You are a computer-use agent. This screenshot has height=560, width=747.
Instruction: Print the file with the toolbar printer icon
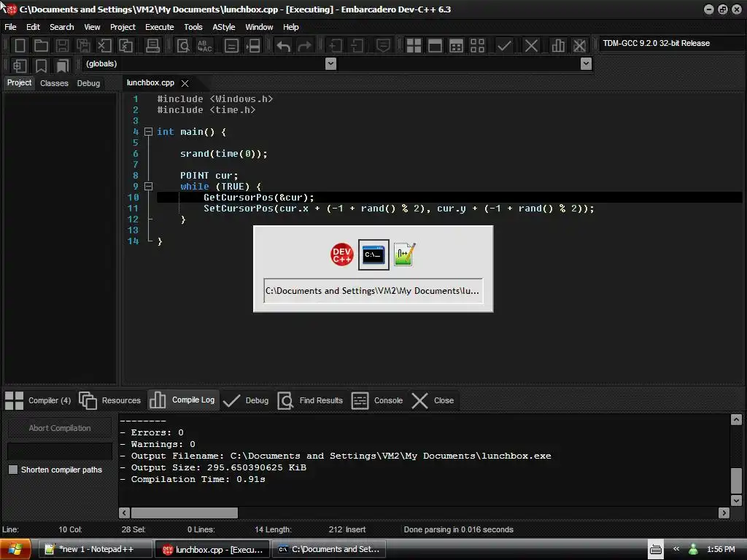[x=152, y=46]
